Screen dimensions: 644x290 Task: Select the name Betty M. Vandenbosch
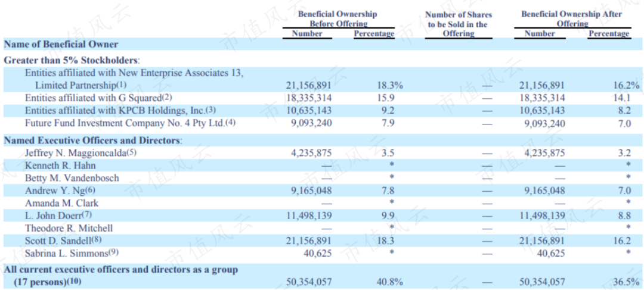pyautogui.click(x=72, y=178)
